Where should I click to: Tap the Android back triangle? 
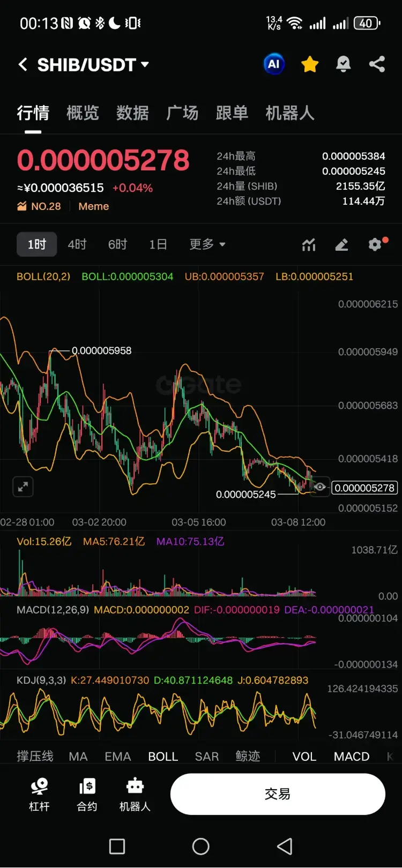tap(285, 847)
